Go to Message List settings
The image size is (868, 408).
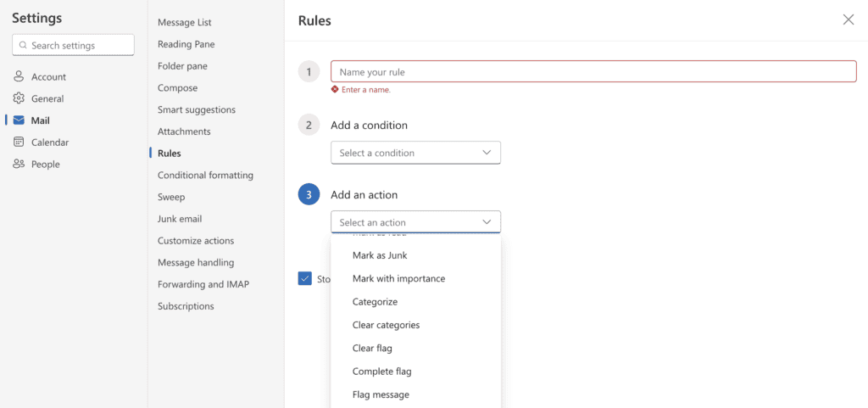[184, 22]
